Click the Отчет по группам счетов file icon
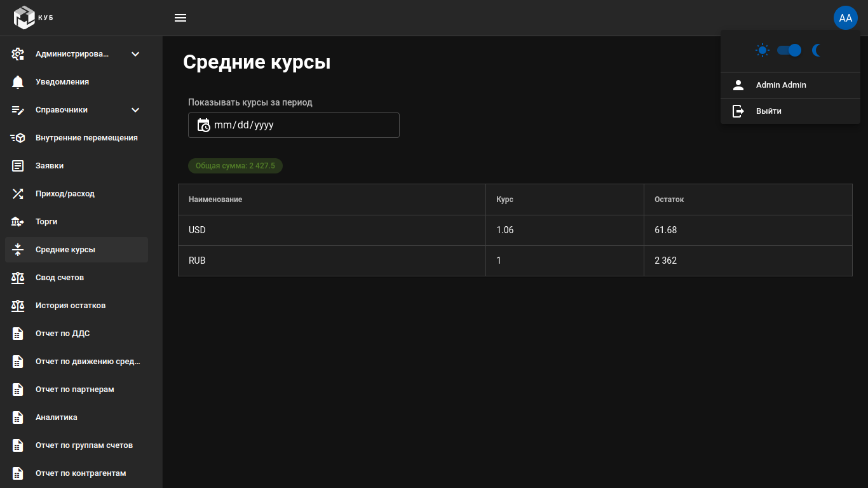The image size is (868, 488). click(18, 445)
